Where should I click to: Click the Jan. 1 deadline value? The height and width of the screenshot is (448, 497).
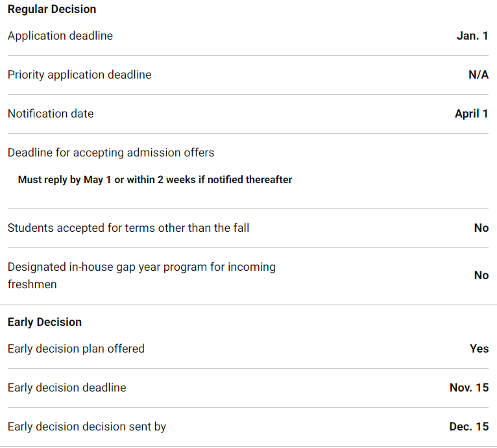coord(472,36)
